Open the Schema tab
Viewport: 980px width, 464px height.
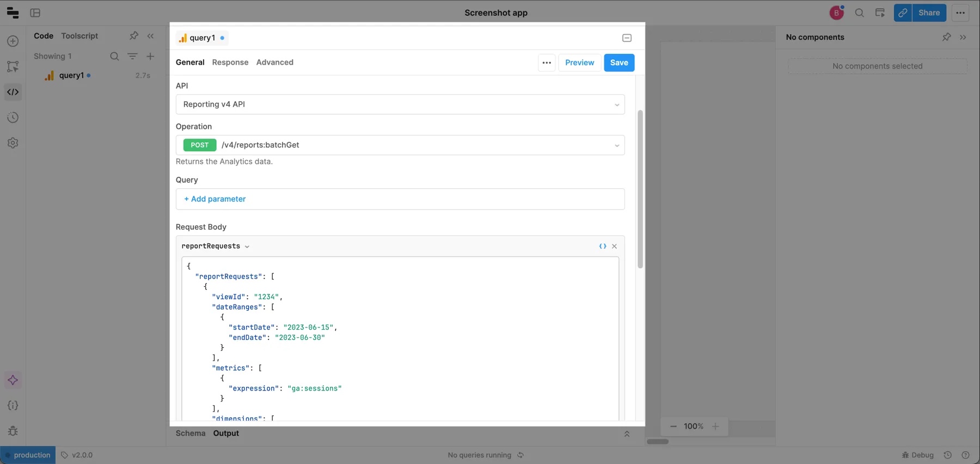191,434
